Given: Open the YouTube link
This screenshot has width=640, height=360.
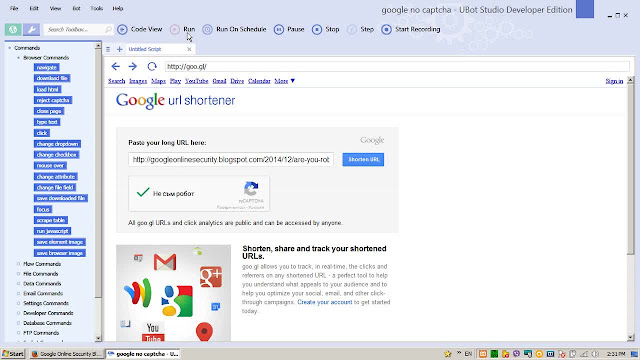Looking at the screenshot, I should click(196, 81).
